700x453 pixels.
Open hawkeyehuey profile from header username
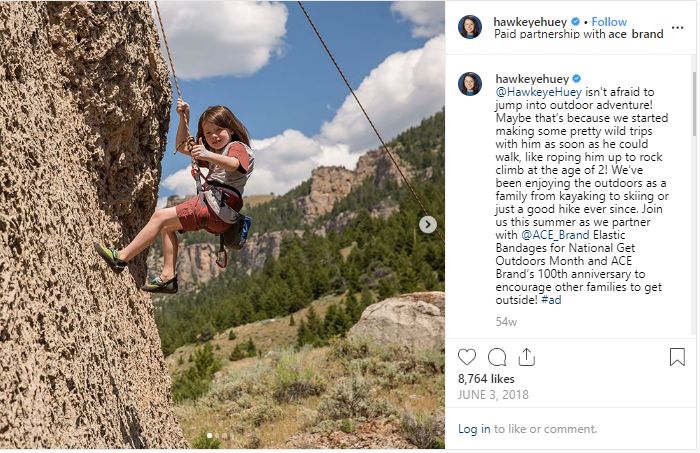(531, 21)
